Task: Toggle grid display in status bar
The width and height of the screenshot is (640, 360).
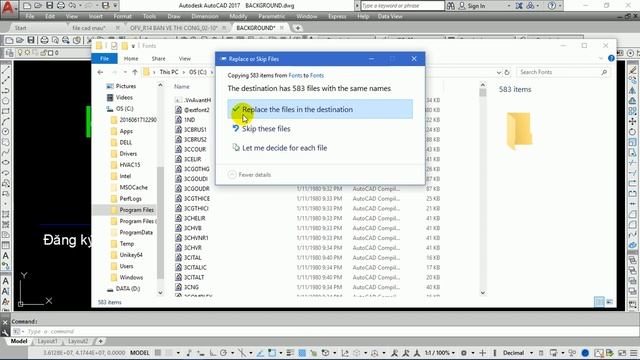Action: 158,353
